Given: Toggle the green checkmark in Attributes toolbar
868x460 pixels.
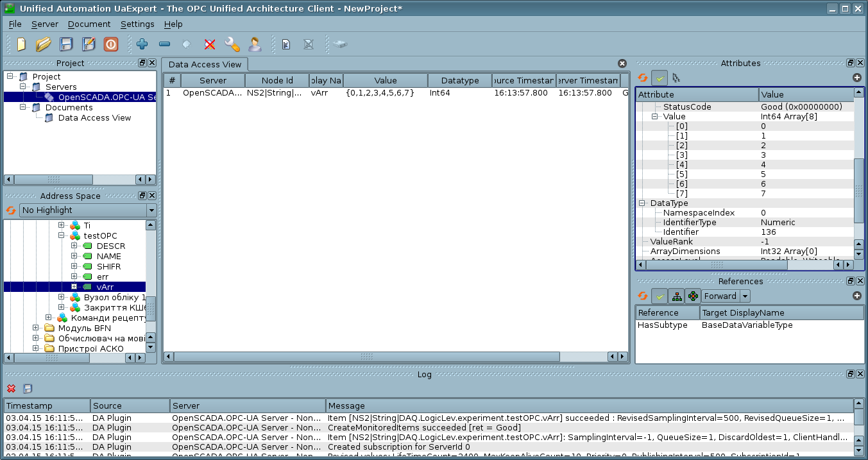Looking at the screenshot, I should coord(660,78).
